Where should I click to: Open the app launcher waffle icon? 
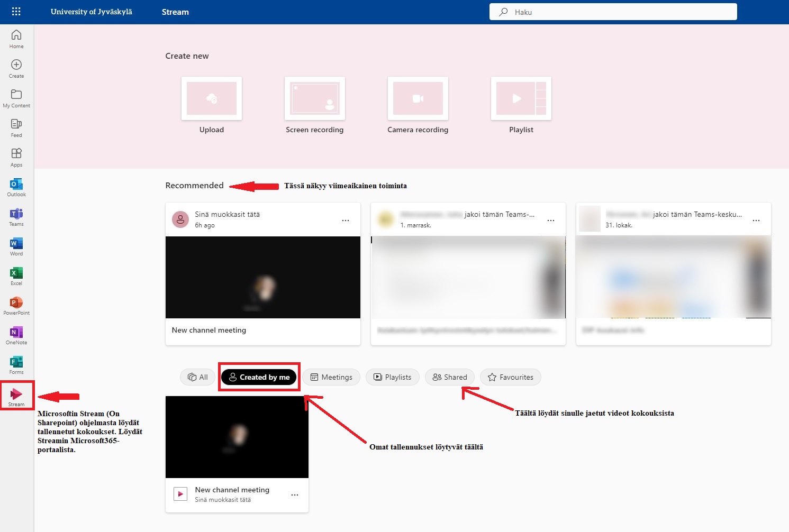[x=16, y=12]
